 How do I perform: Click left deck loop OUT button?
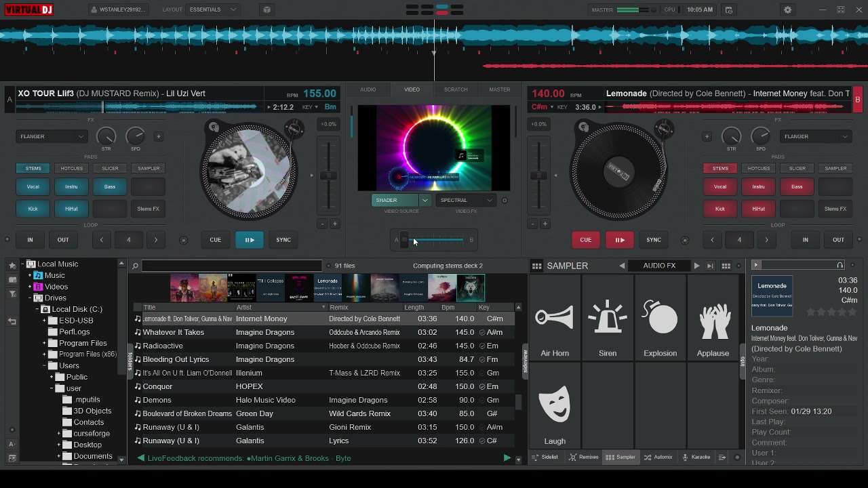pos(63,240)
